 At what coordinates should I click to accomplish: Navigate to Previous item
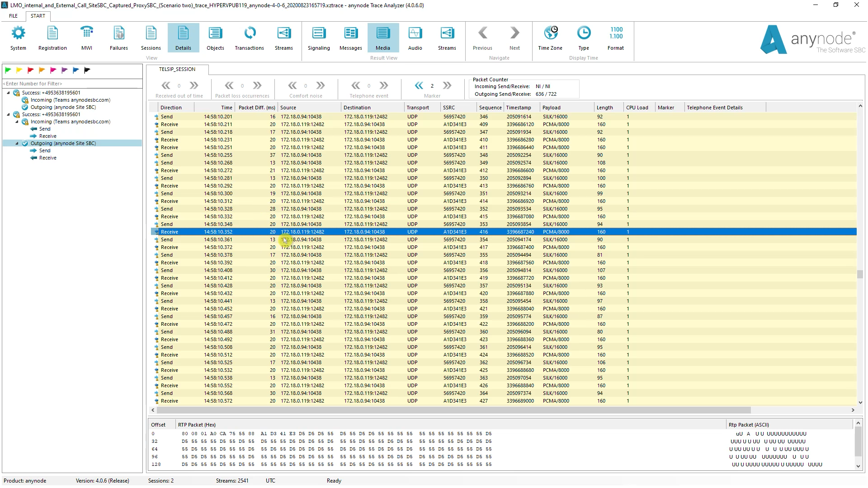click(482, 38)
